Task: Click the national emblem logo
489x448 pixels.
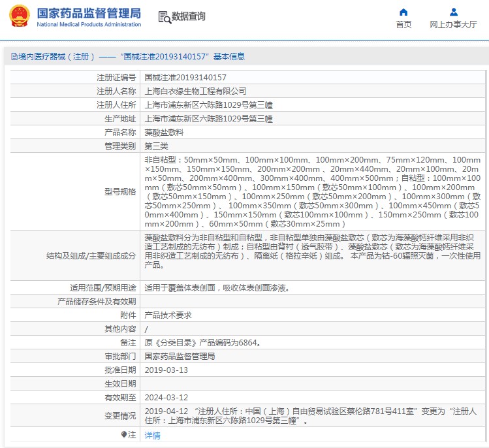Action: 20,16
